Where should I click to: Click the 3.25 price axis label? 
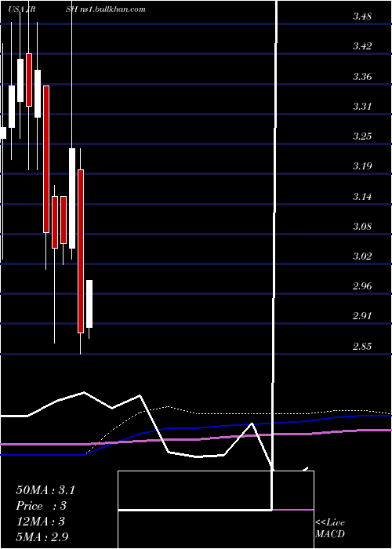tap(362, 136)
